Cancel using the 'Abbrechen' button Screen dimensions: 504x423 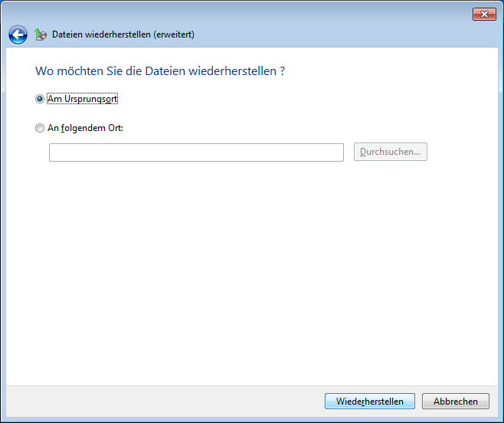click(x=455, y=401)
